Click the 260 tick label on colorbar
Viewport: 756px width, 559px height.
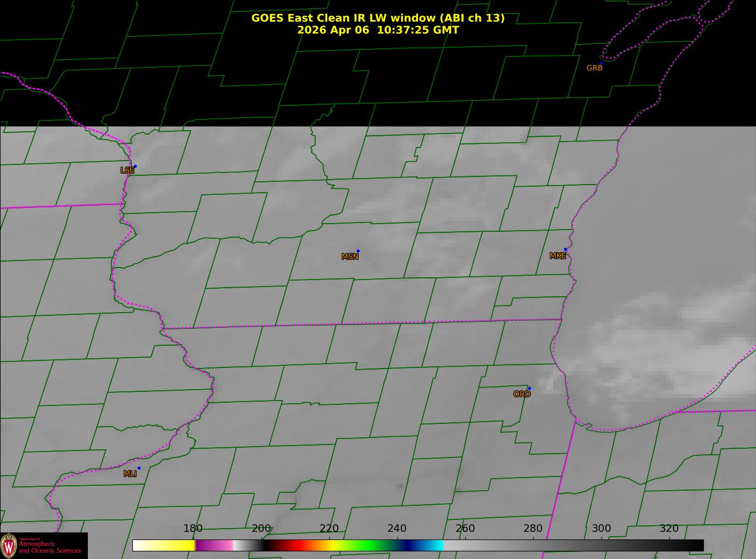coord(465,529)
